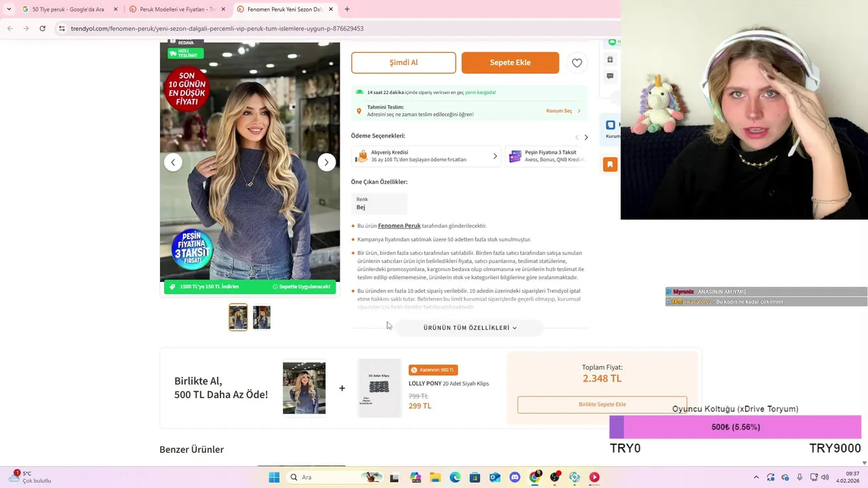Reload the page in browser
The width and height of the screenshot is (868, 488).
(43, 28)
